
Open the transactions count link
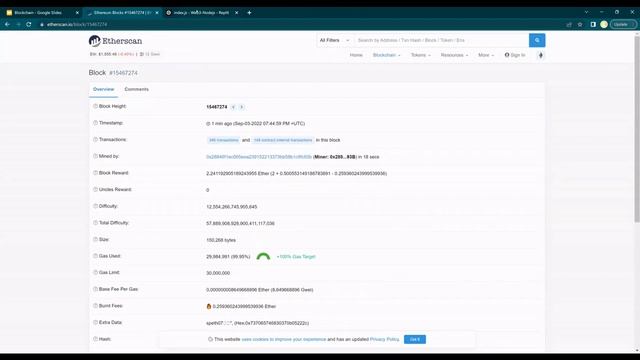coord(224,140)
